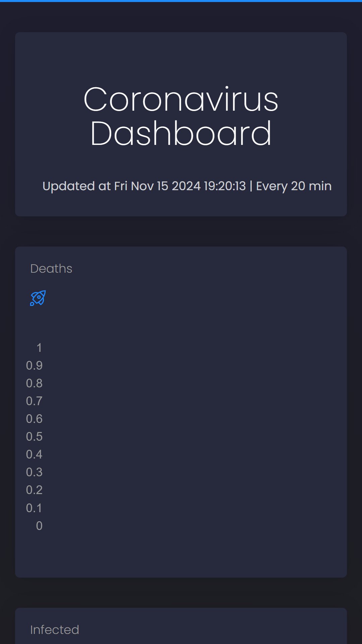Select the Deaths card heading
The image size is (362, 644).
[51, 269]
